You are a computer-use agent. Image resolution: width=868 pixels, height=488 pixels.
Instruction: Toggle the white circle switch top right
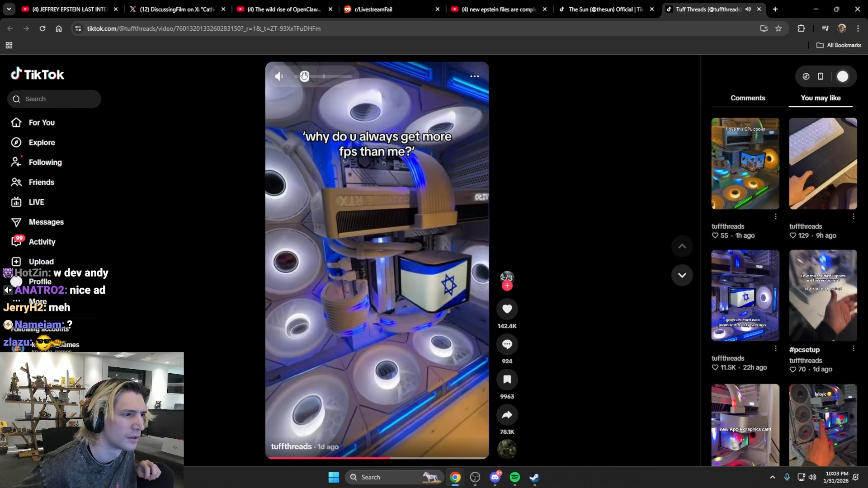842,76
